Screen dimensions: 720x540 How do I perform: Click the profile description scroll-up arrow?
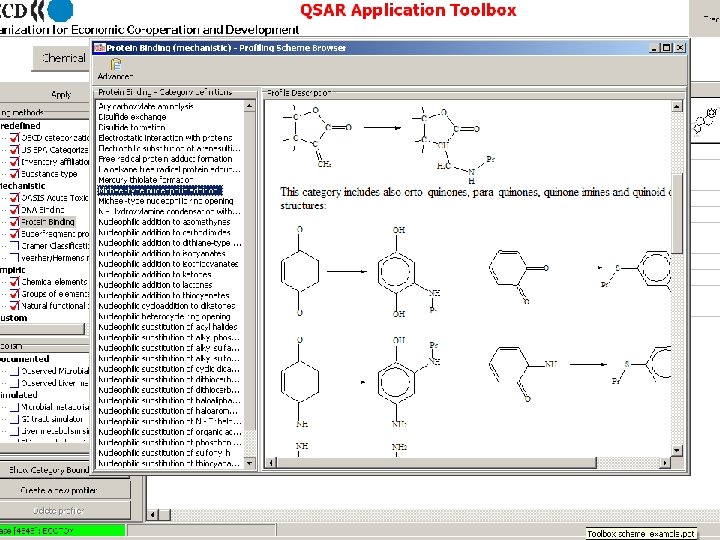[x=676, y=107]
